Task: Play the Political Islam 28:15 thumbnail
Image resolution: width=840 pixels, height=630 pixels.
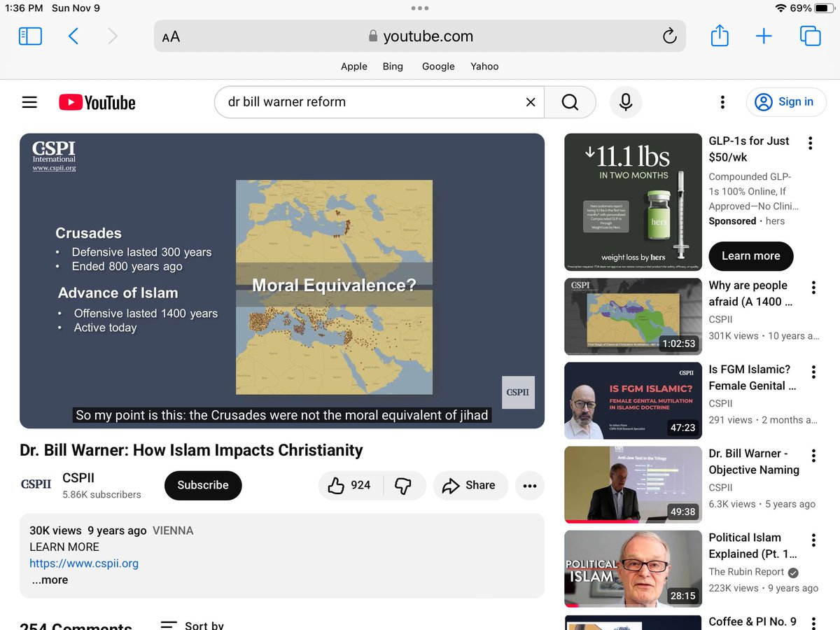Action: 633,569
